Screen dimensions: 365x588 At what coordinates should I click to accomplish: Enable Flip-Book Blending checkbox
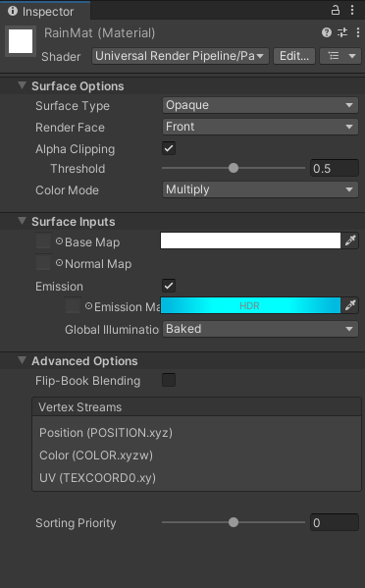(169, 380)
